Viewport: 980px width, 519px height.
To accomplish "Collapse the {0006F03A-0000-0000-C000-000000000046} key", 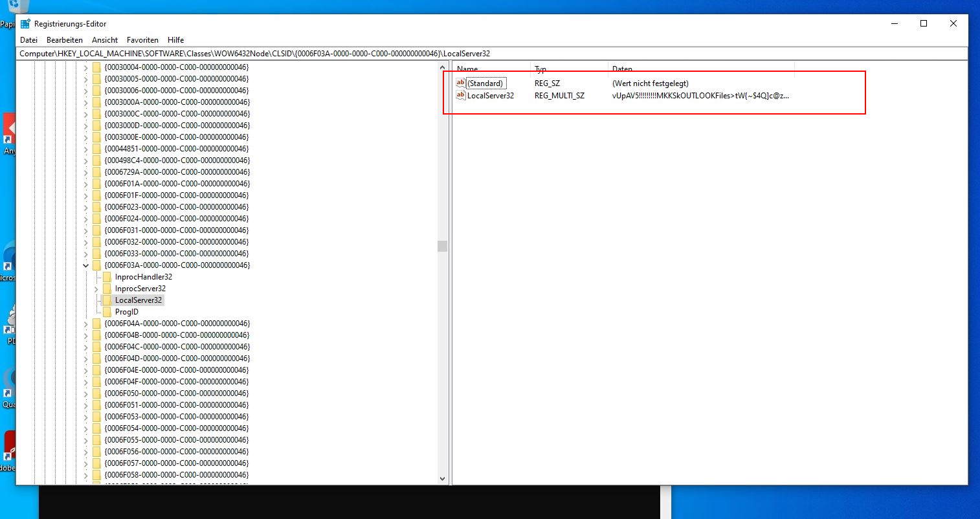I will pyautogui.click(x=85, y=265).
